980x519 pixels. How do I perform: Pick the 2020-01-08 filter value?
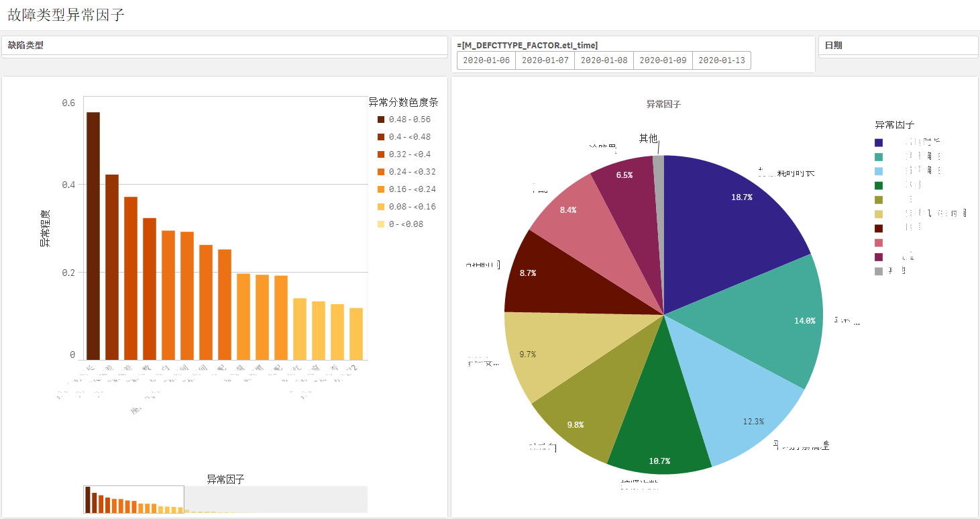tap(604, 60)
